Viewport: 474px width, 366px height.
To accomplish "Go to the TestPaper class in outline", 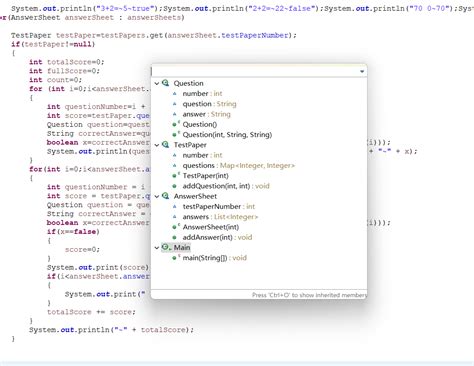I will (x=190, y=145).
